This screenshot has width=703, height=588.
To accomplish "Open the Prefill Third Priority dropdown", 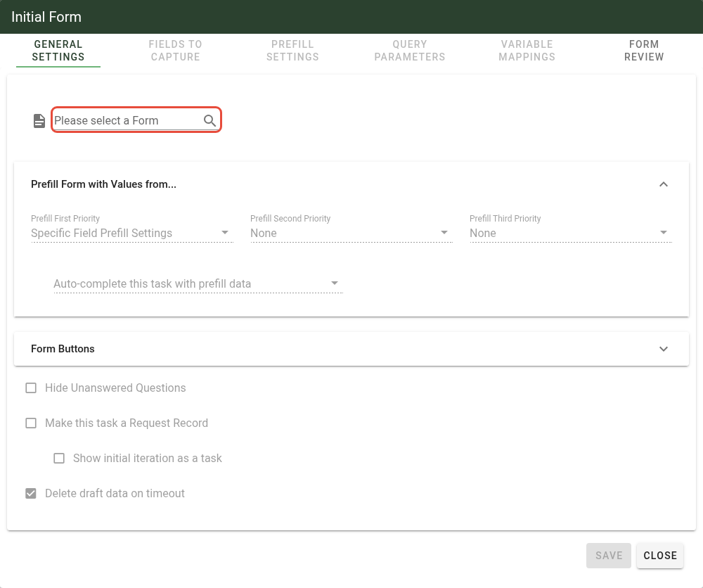I will [571, 233].
